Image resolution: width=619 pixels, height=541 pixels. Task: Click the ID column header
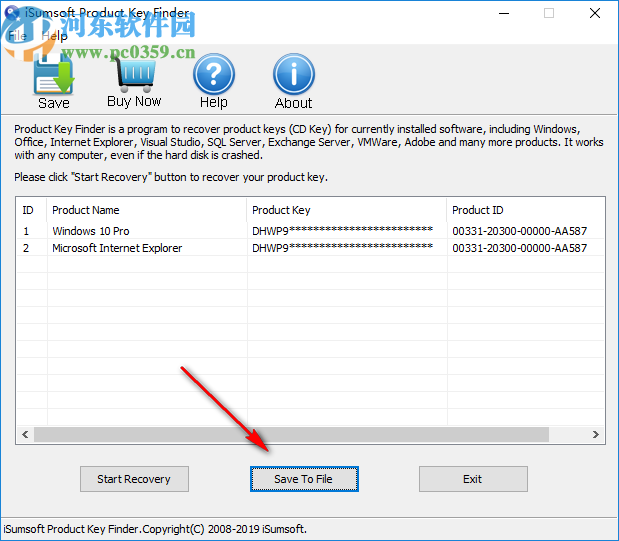tap(32, 210)
